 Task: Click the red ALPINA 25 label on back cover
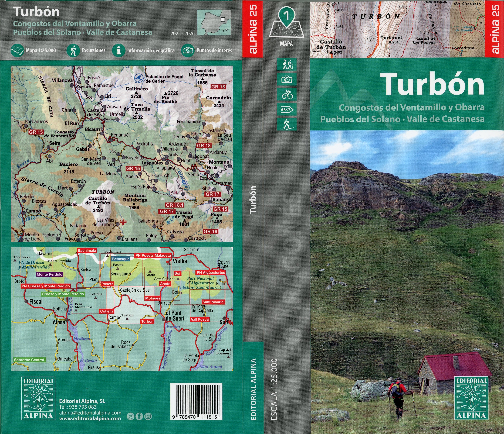(253, 29)
